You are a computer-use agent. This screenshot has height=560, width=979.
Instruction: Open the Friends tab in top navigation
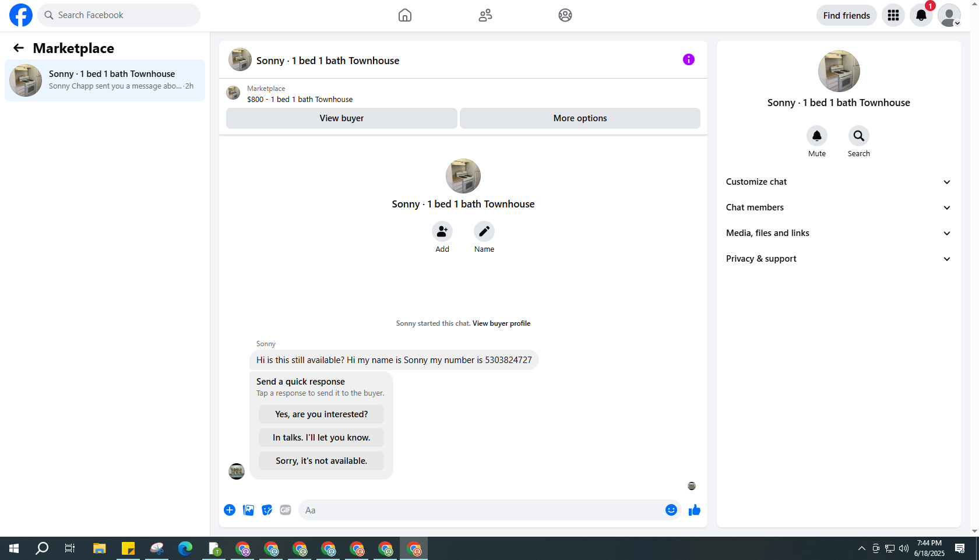coord(485,15)
